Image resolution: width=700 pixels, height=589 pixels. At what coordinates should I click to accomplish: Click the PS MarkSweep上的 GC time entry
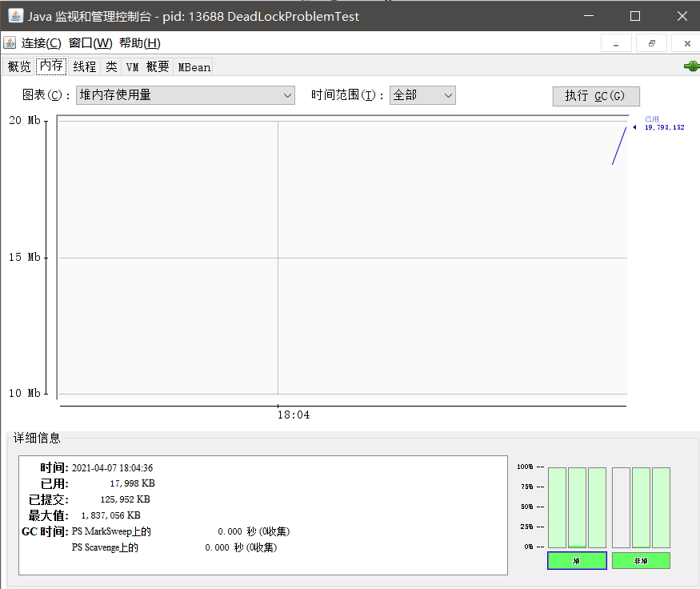click(x=181, y=531)
